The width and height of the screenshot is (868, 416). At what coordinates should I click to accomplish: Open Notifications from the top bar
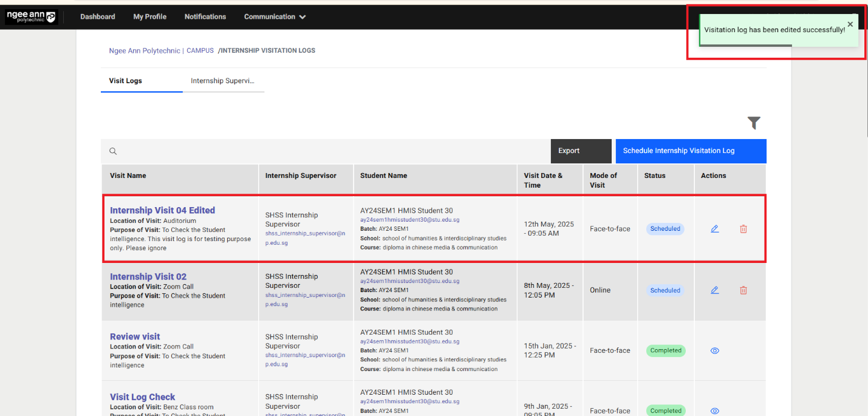pyautogui.click(x=205, y=17)
